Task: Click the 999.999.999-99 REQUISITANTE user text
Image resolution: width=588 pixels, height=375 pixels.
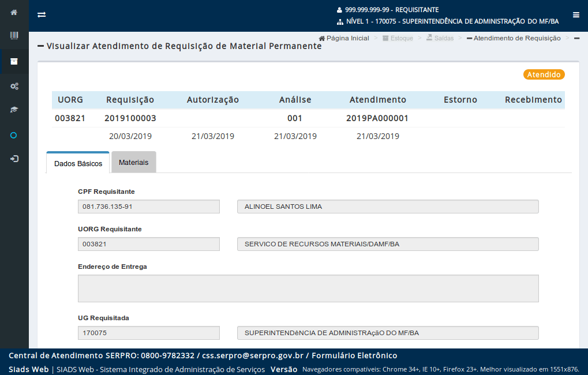Action: [x=392, y=10]
